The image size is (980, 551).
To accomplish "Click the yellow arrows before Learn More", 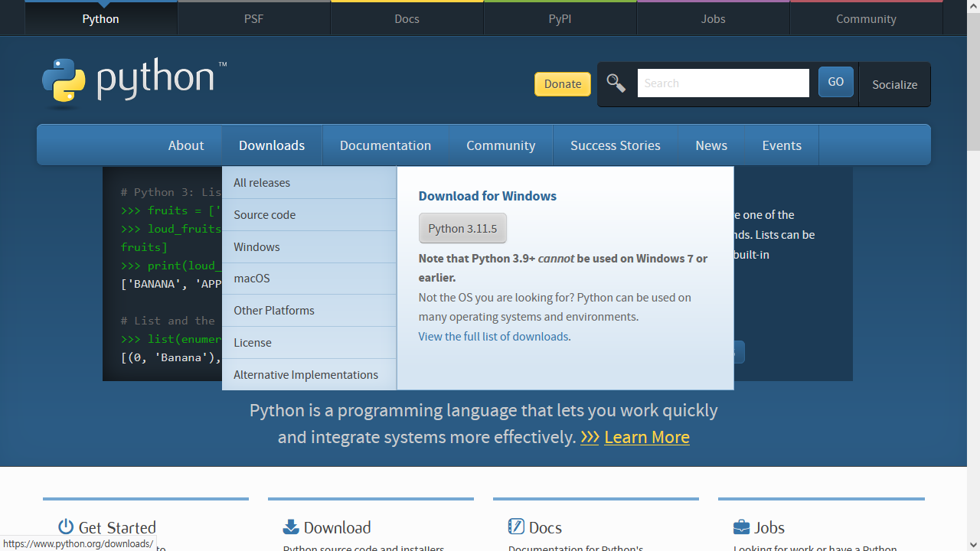I will [x=590, y=437].
